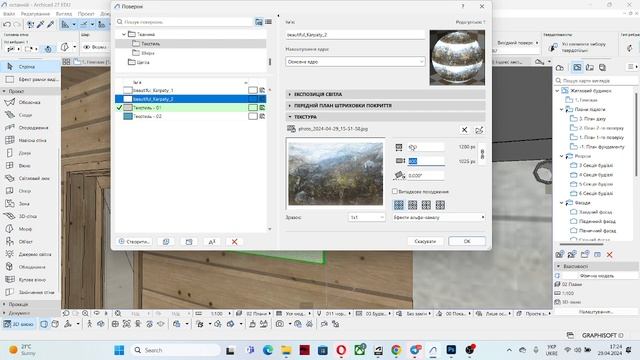Viewport: 640px width, 360px height.
Task: Select the fourth texture mirroring option
Action: pos(440,205)
